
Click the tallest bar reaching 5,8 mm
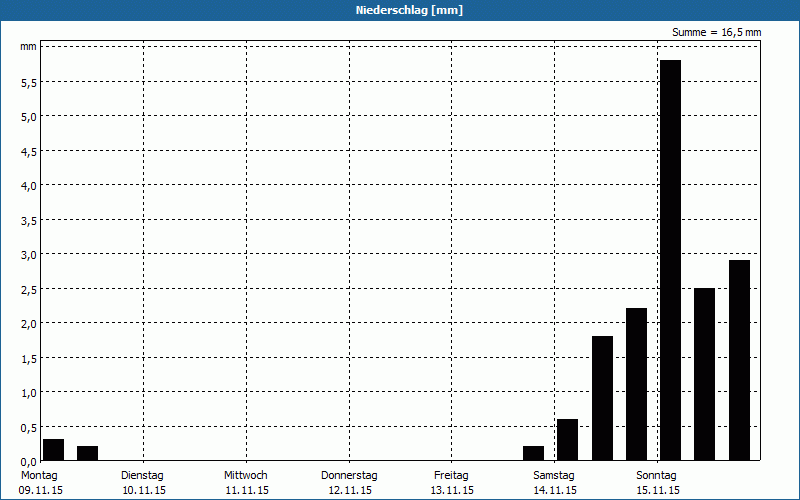click(x=670, y=260)
